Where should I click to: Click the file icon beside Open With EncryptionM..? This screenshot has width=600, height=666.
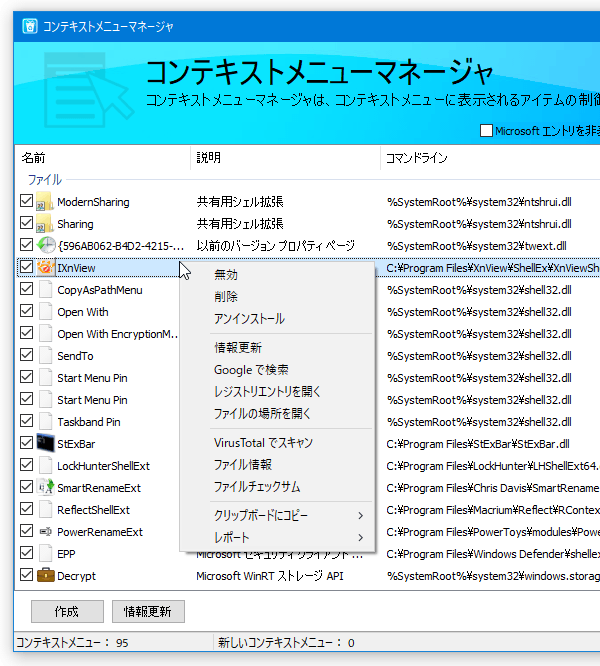click(x=45, y=334)
